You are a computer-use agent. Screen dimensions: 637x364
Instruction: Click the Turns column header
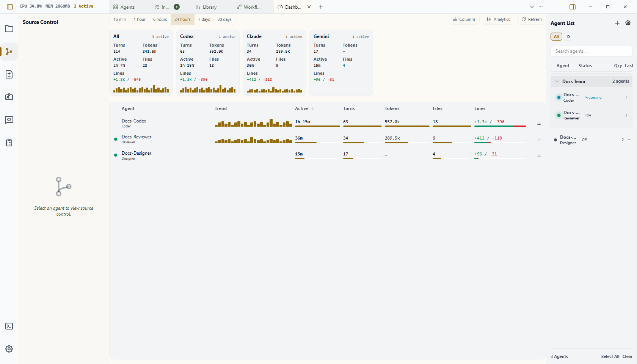[349, 108]
